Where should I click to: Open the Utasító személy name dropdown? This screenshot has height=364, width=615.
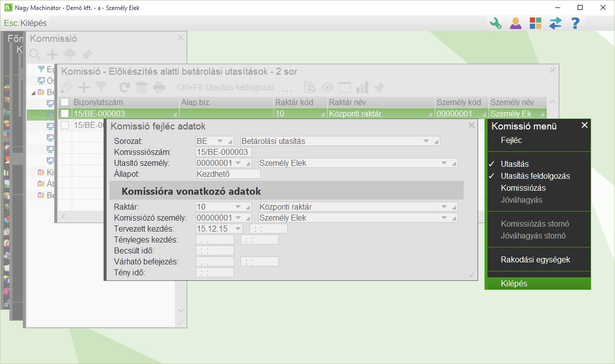[444, 163]
